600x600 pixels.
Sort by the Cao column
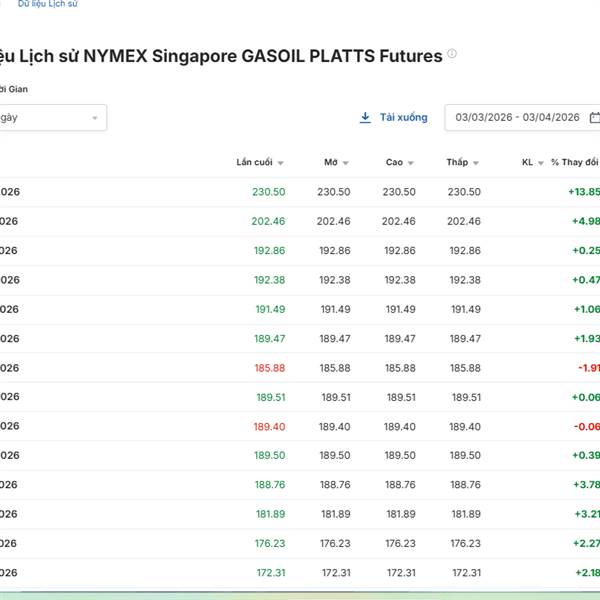pyautogui.click(x=399, y=162)
